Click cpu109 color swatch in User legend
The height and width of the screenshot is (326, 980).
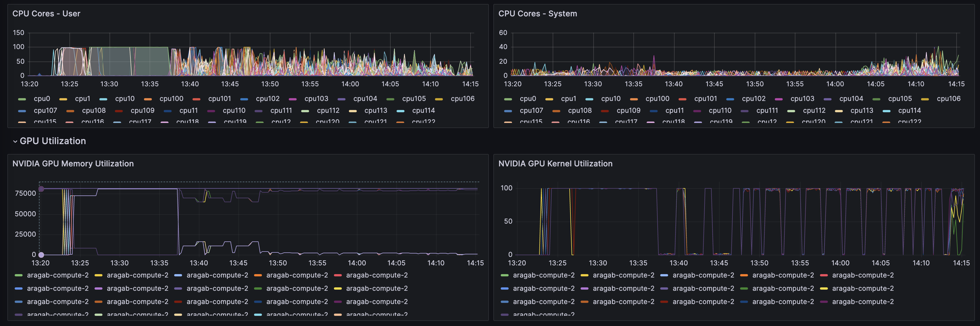(x=119, y=111)
